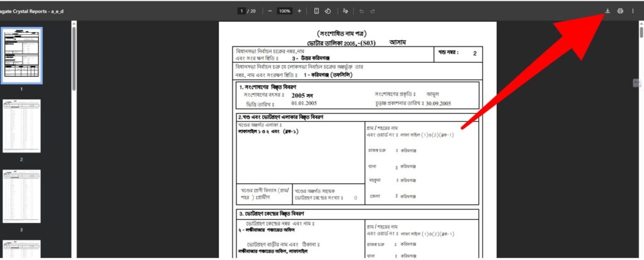Click the '2005 সন' year text
Image resolution: width=644 pixels, height=260 pixels.
303,95
